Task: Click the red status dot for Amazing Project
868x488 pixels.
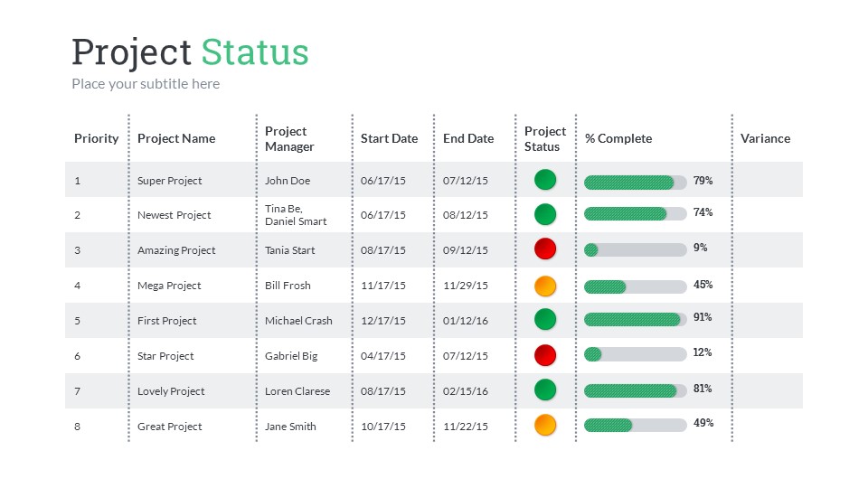Action: (x=545, y=249)
